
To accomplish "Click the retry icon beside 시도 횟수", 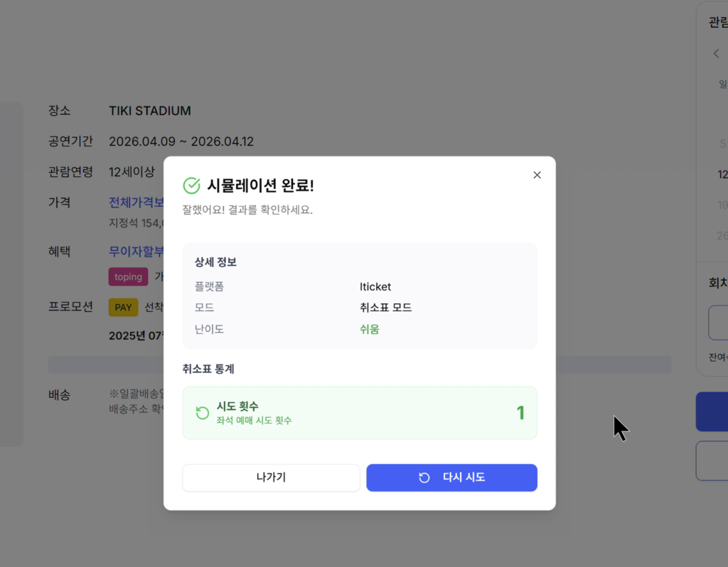I will point(203,413).
